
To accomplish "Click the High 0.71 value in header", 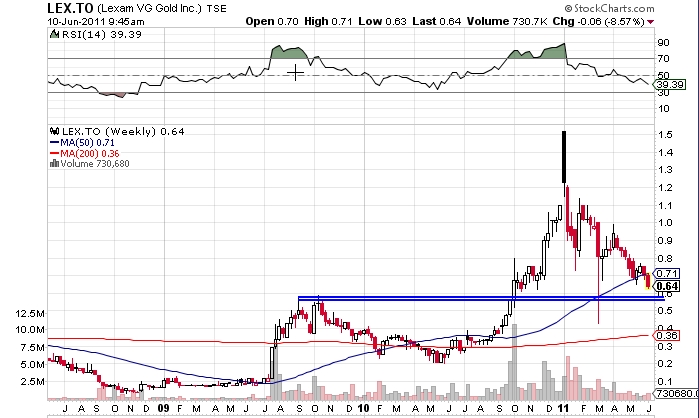I will (x=328, y=21).
